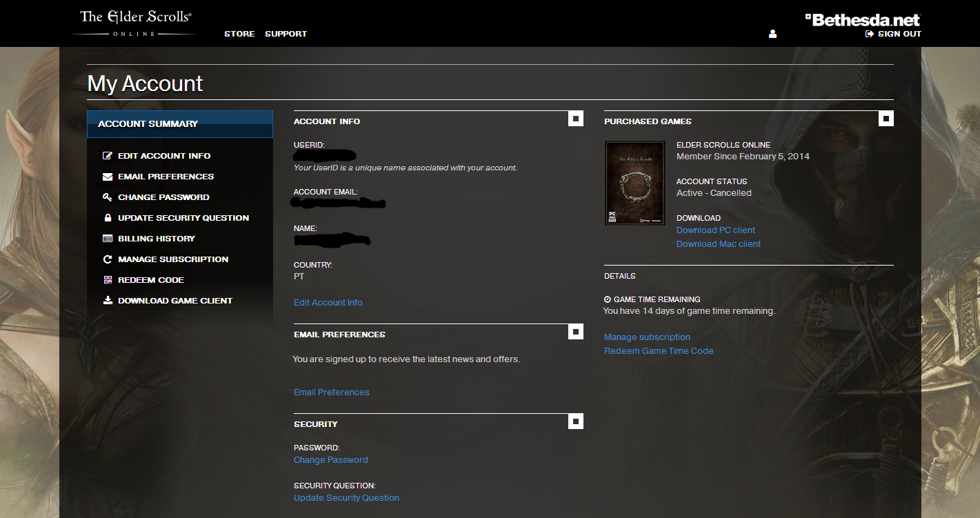Open Redeem Code in sidebar
The height and width of the screenshot is (518, 980).
tap(151, 280)
